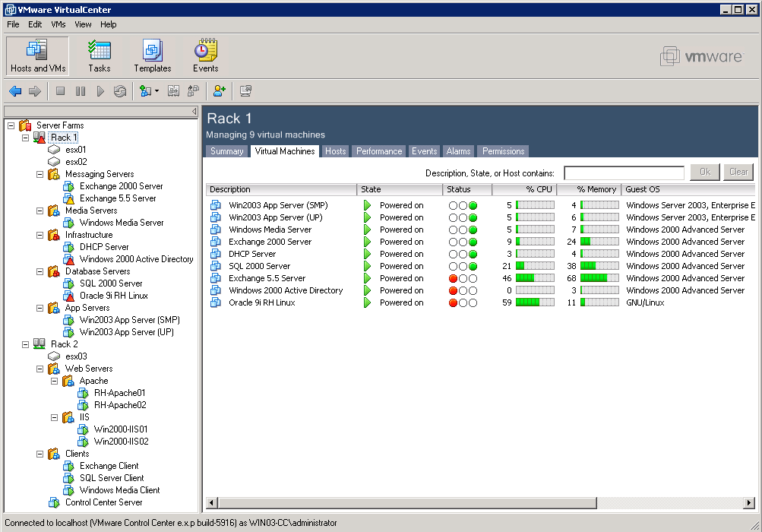Collapse the Messaging Servers group
This screenshot has height=532, width=762.
[40, 174]
